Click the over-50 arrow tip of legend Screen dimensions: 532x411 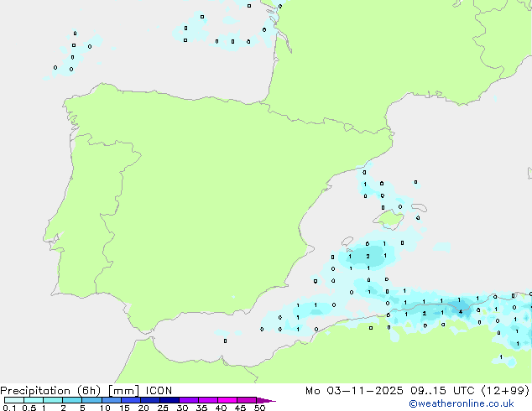[x=266, y=400]
